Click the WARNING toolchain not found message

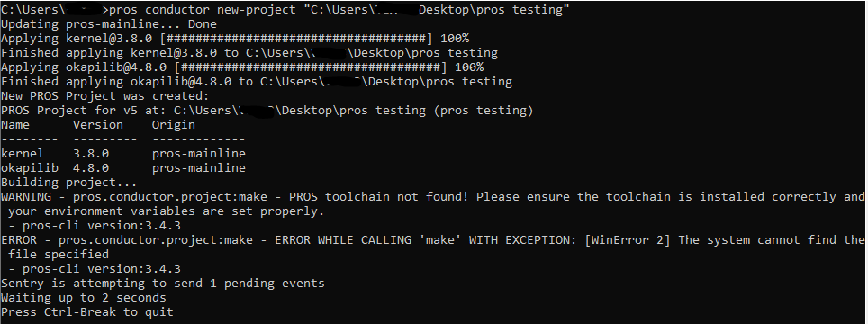click(x=433, y=203)
